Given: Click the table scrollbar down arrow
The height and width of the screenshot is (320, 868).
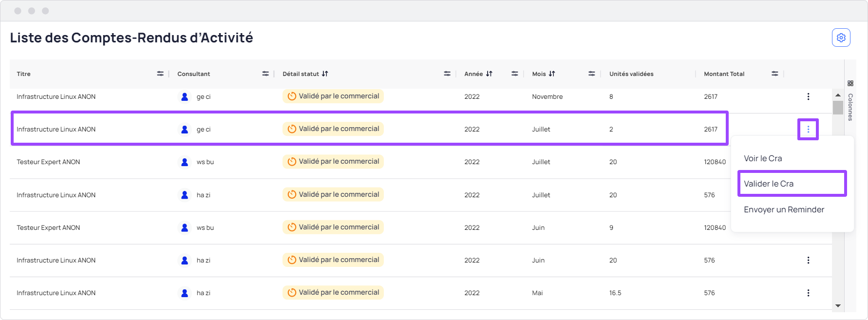Looking at the screenshot, I should [838, 306].
